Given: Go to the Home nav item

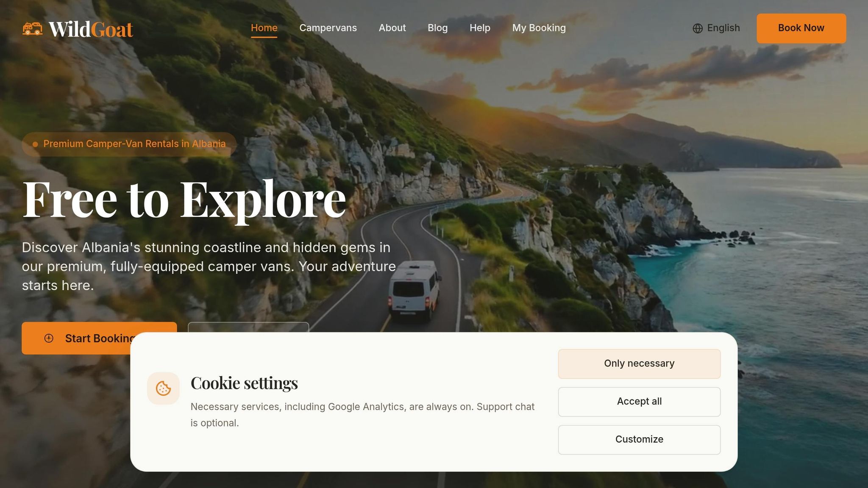Looking at the screenshot, I should point(264,28).
